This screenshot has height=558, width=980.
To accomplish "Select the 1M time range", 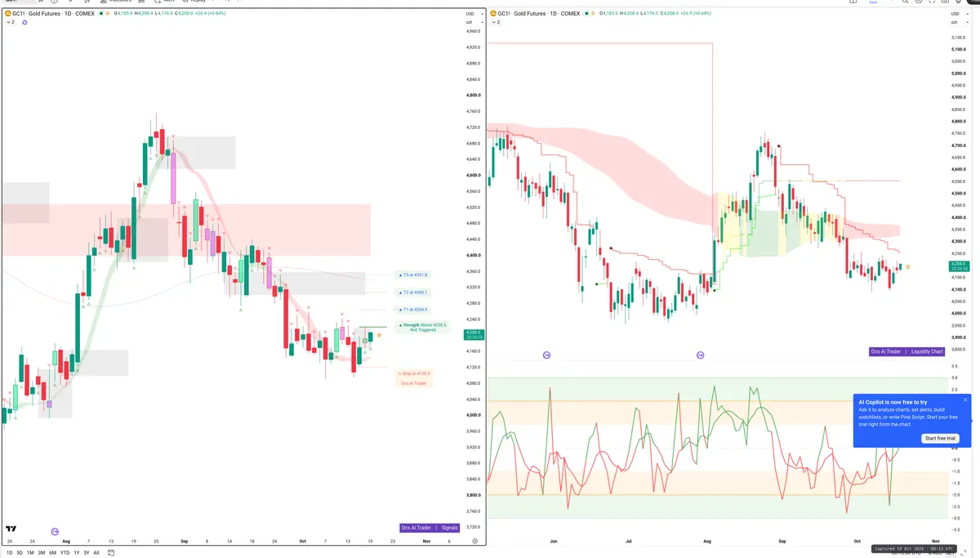I will point(30,552).
